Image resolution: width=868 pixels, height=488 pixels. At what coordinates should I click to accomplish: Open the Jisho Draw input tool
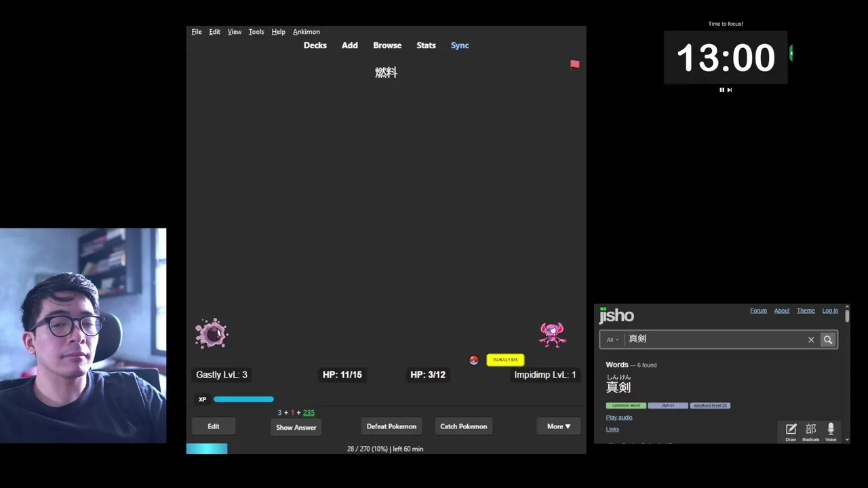791,432
